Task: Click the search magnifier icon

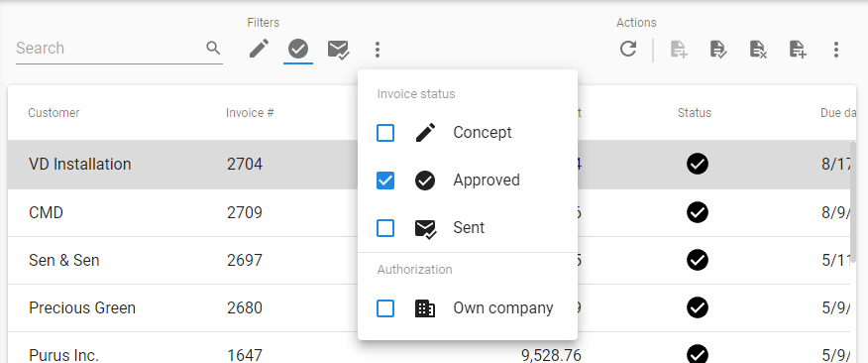Action: pos(213,49)
